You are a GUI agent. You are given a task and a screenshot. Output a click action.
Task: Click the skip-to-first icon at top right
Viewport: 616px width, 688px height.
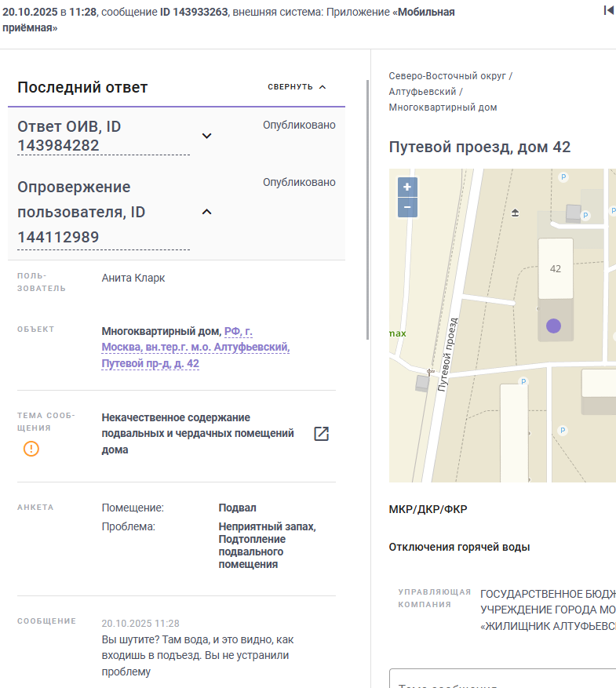coord(608,10)
